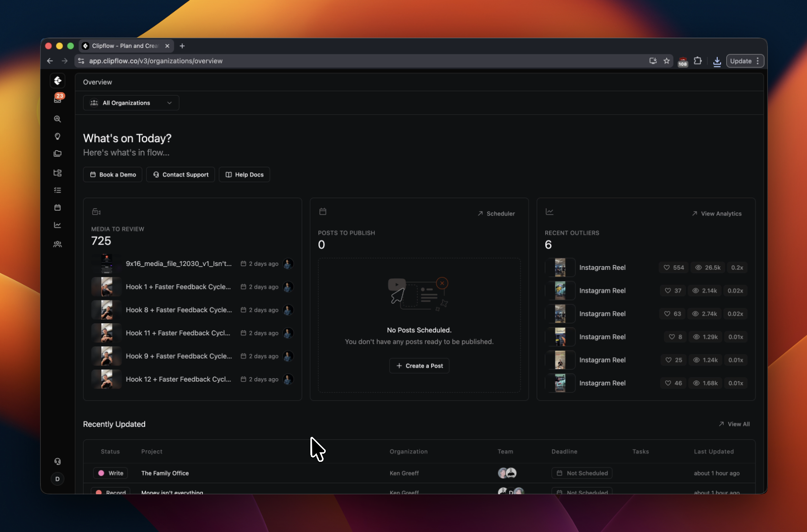Open the user avatar D in sidebar
Image resolution: width=807 pixels, height=532 pixels.
pyautogui.click(x=57, y=479)
